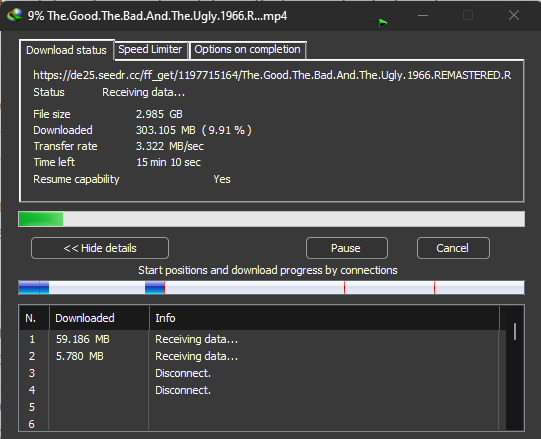Pause the download
The image size is (541, 439).
(346, 248)
